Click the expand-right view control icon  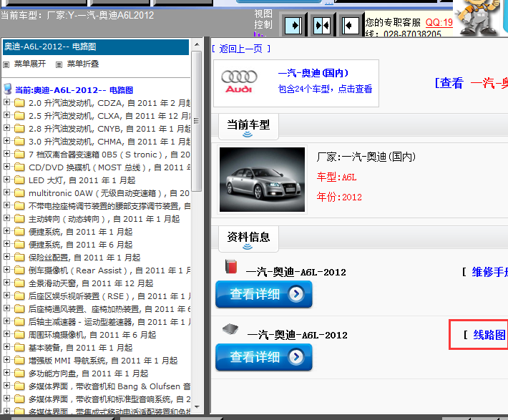coord(293,25)
